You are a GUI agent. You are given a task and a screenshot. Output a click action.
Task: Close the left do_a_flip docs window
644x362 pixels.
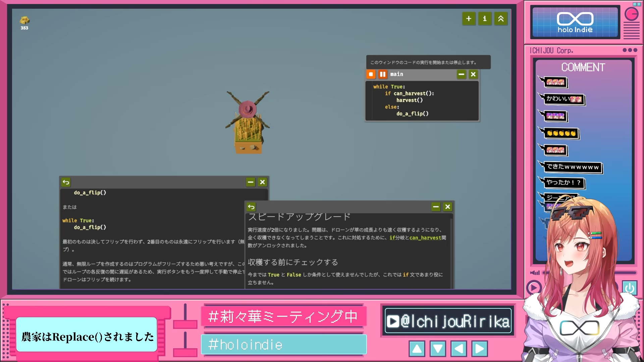[263, 182]
